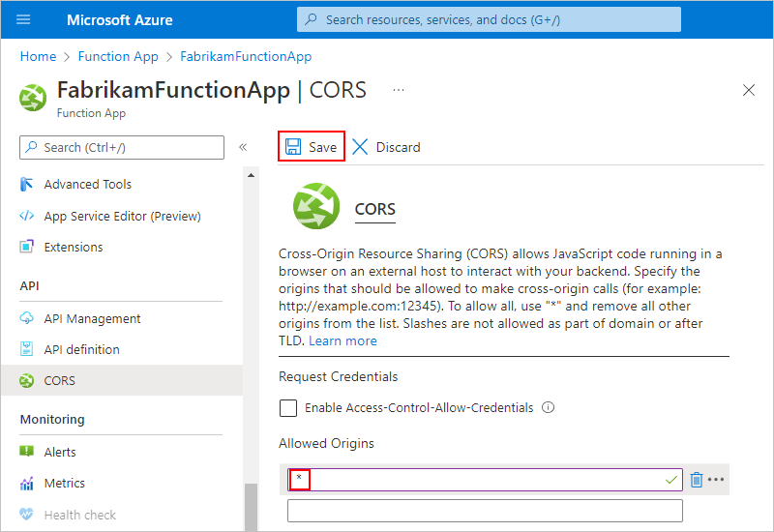This screenshot has height=532, width=774.
Task: Open the Azure portal hamburger menu
Action: tap(23, 19)
